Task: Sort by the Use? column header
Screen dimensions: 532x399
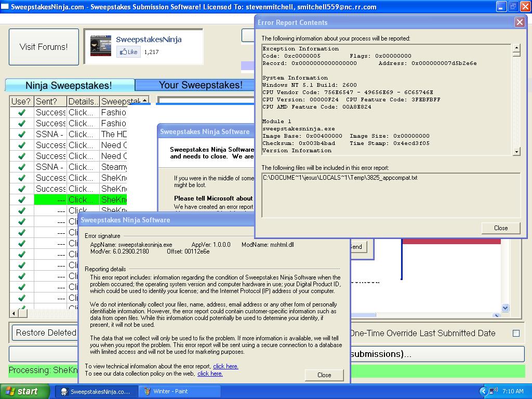Action: coord(21,101)
